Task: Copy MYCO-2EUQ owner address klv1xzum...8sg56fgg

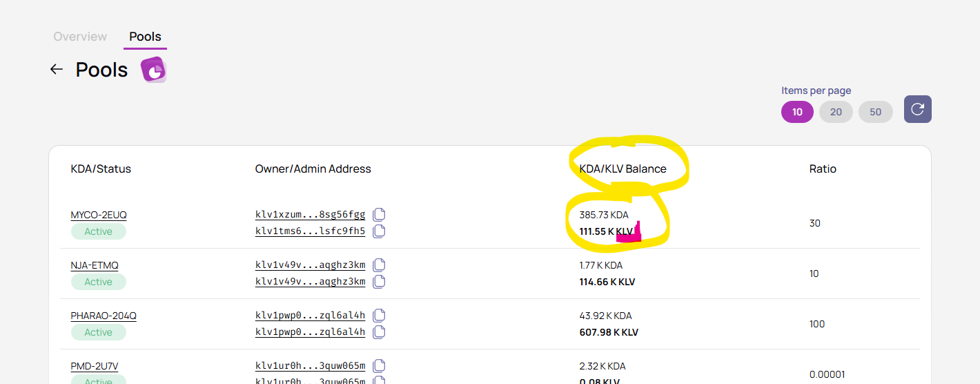Action: click(379, 214)
